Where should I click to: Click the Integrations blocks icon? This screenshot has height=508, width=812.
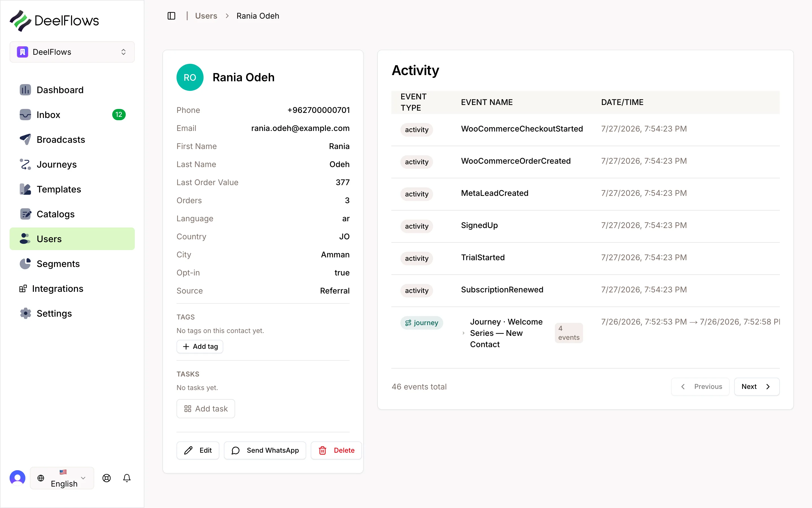tap(23, 289)
